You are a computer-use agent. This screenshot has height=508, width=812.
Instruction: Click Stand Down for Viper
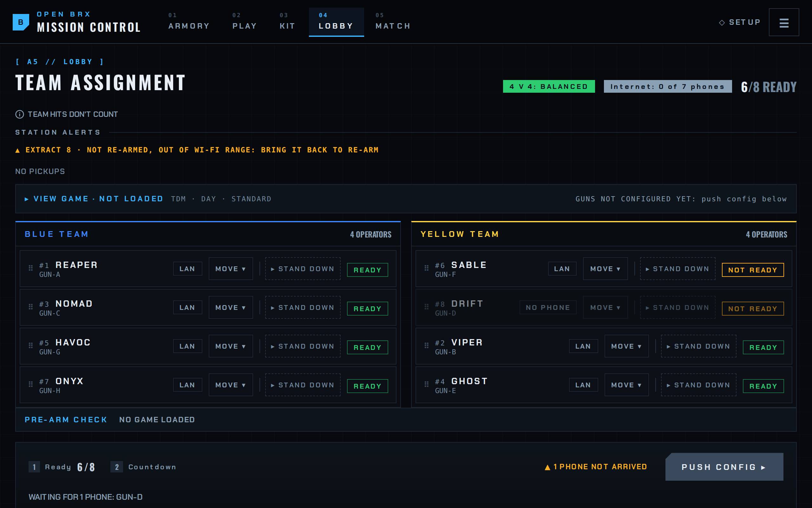(x=698, y=346)
